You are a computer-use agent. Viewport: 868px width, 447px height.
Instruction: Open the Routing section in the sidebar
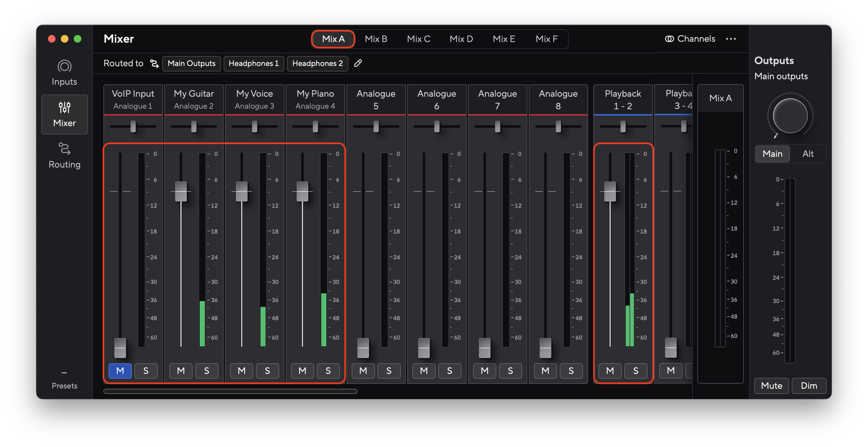click(64, 156)
